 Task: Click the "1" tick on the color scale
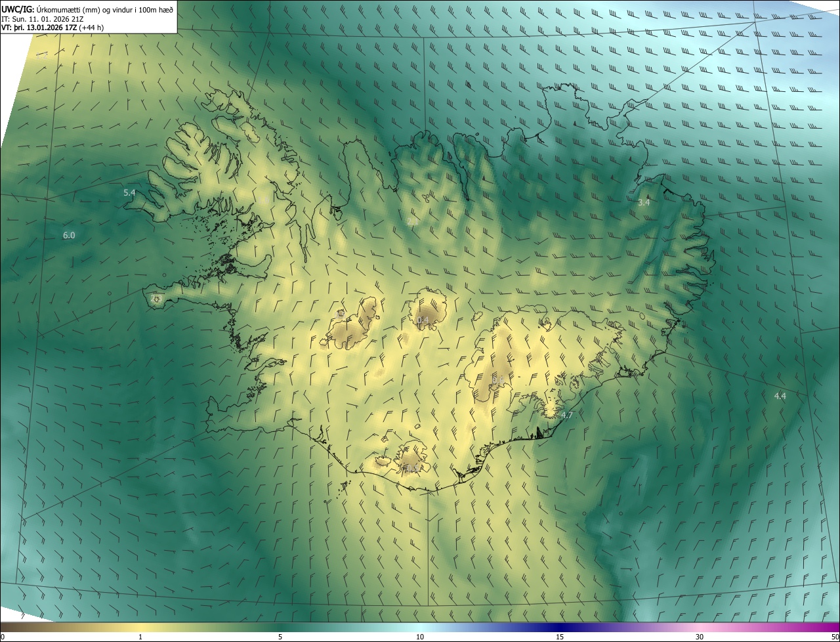point(140,637)
